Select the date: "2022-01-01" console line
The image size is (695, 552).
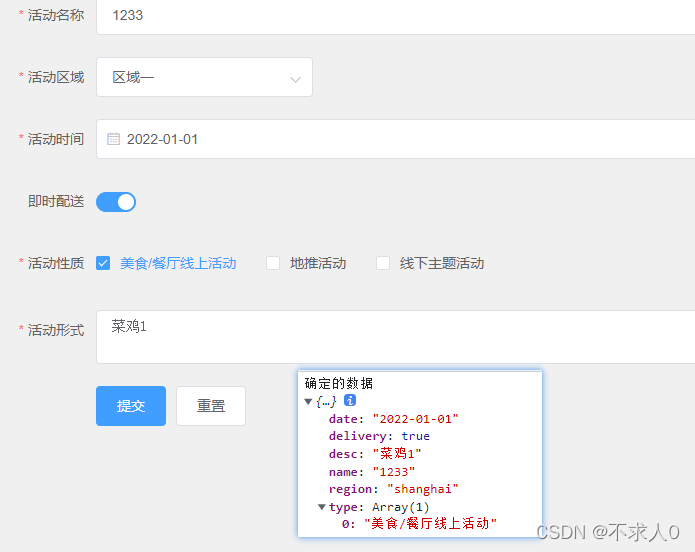pos(394,419)
